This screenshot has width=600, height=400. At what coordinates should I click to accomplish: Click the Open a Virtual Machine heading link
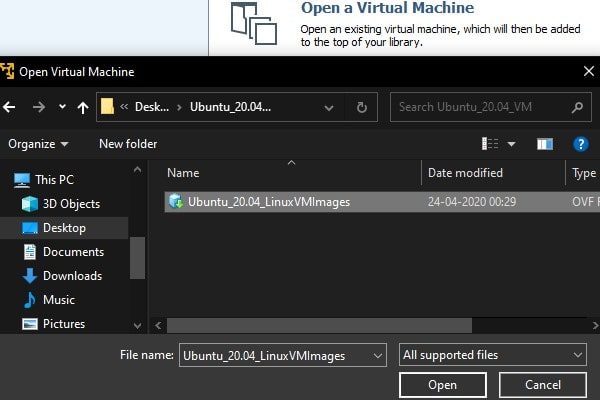(387, 8)
